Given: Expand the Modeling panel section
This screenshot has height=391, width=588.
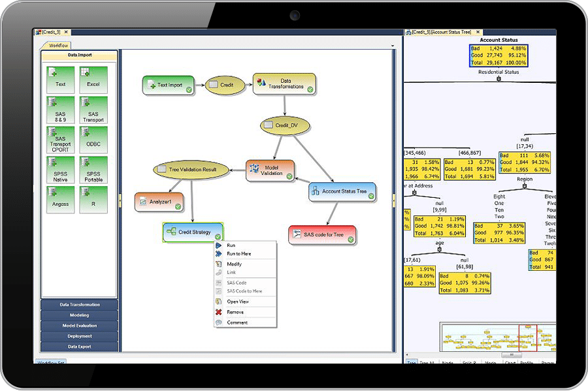Looking at the screenshot, I should [80, 315].
